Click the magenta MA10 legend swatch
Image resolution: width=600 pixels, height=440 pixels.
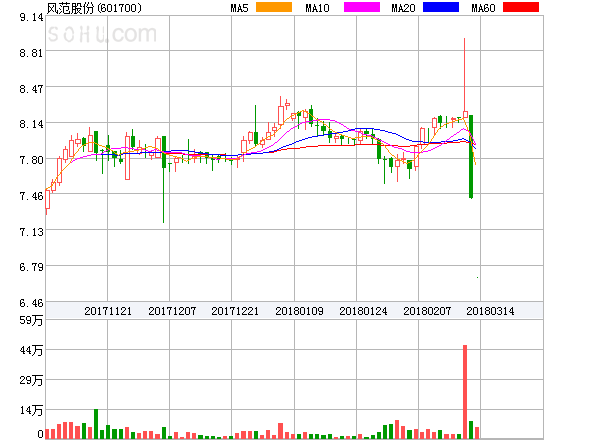pos(362,7)
